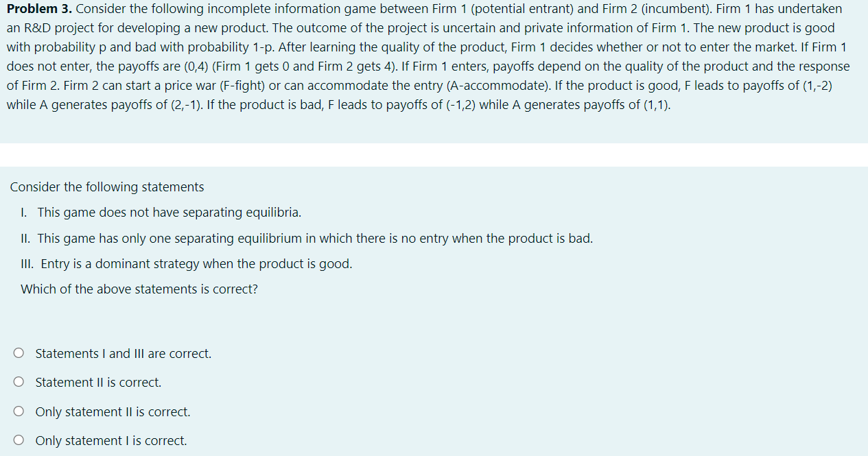Select the "Statement II is correct." radio button
The height and width of the screenshot is (456, 868).
pyautogui.click(x=19, y=383)
